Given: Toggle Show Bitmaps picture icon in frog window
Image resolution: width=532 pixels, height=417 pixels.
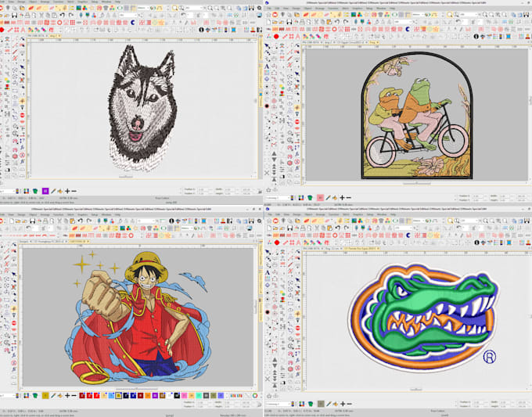Looking at the screenshot, I should click(353, 15).
